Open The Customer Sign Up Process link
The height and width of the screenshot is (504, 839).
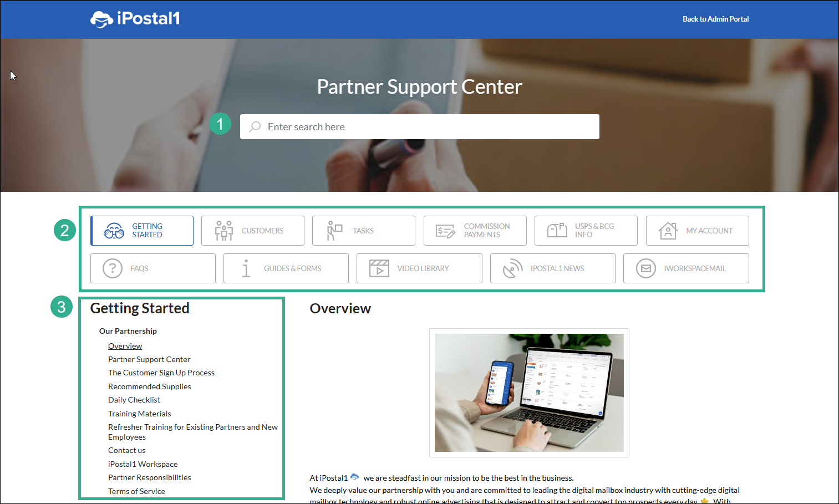pyautogui.click(x=161, y=373)
